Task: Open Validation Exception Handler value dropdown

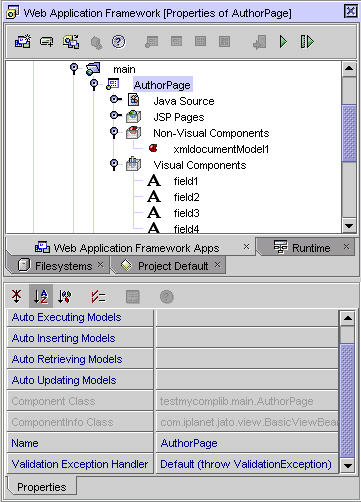Action: pyautogui.click(x=247, y=465)
